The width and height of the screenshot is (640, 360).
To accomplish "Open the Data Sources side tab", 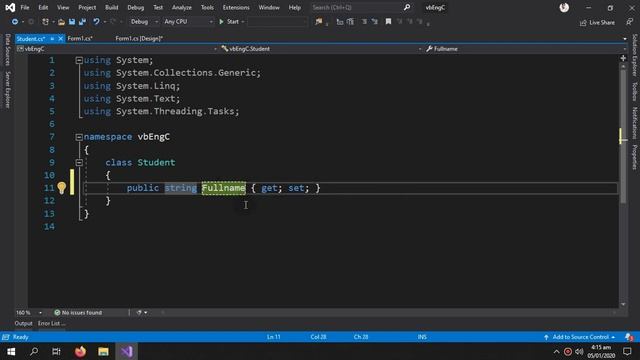I will click(x=7, y=50).
